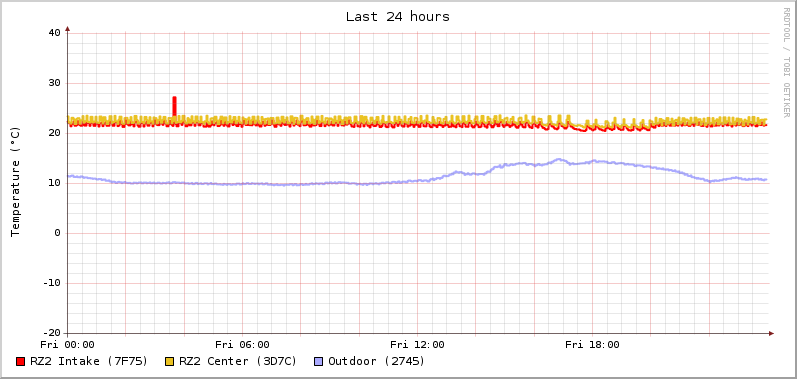
Task: Click the Fri 00:00 time axis label
Action: (x=67, y=345)
